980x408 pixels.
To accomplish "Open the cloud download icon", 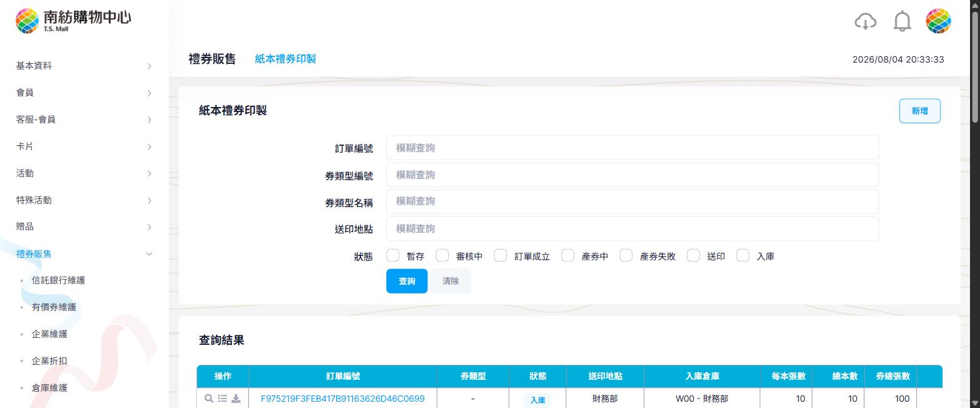I will 865,21.
